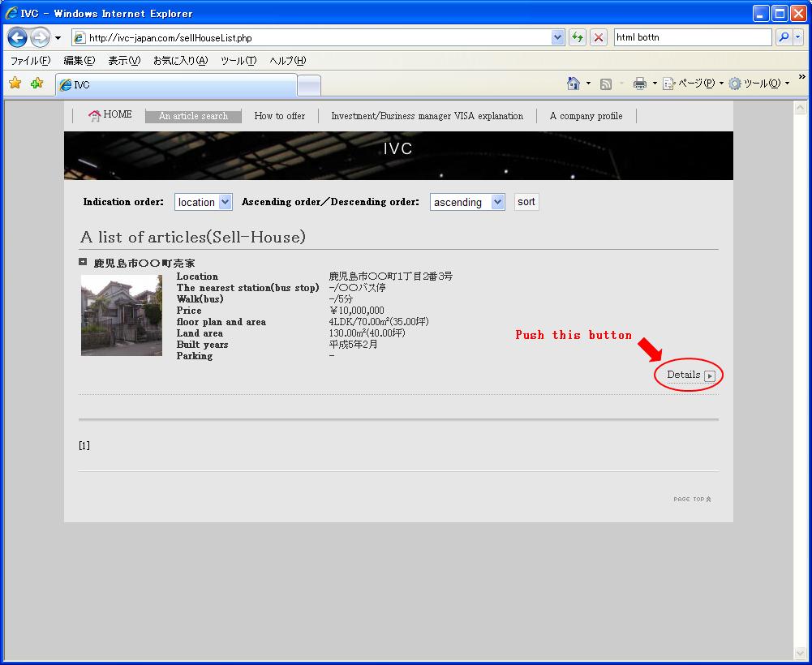Click the Refresh page icon

(577, 37)
